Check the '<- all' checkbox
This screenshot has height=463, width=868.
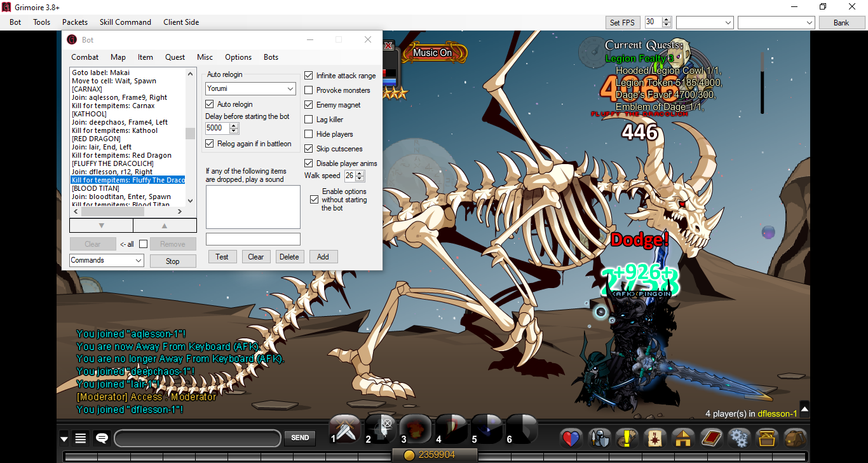(x=144, y=244)
